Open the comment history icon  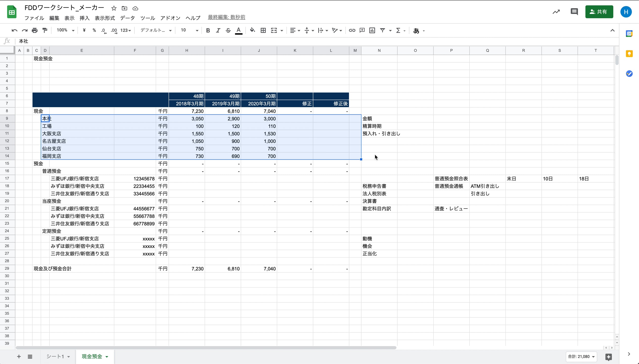(x=574, y=12)
